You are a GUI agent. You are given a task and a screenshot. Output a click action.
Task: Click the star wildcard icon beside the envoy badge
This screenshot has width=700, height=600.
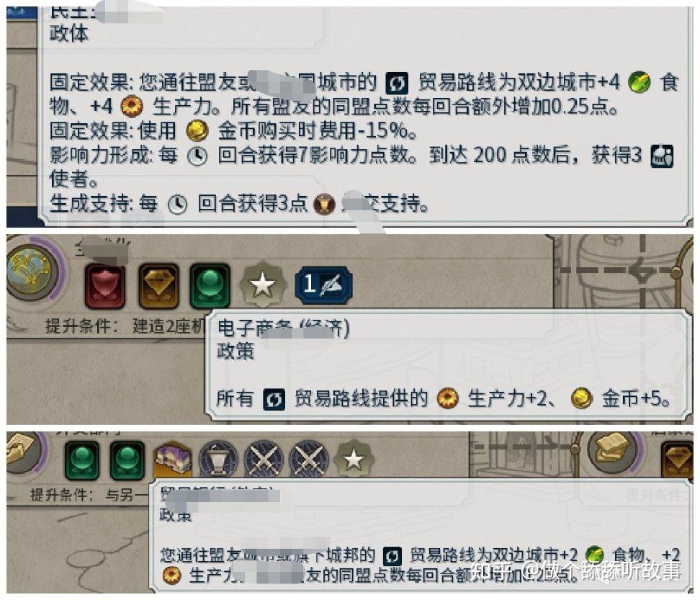coord(262,285)
